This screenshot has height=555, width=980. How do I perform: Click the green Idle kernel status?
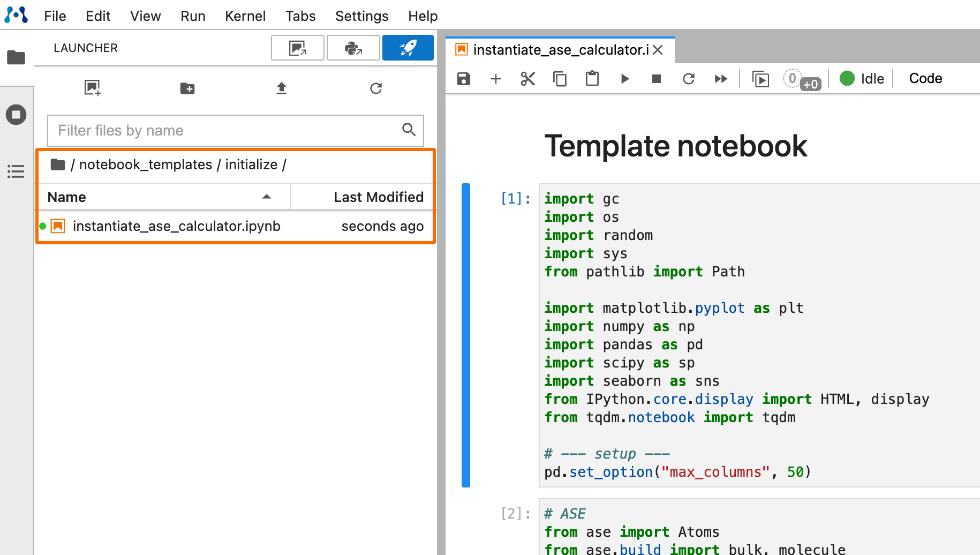[x=862, y=79]
